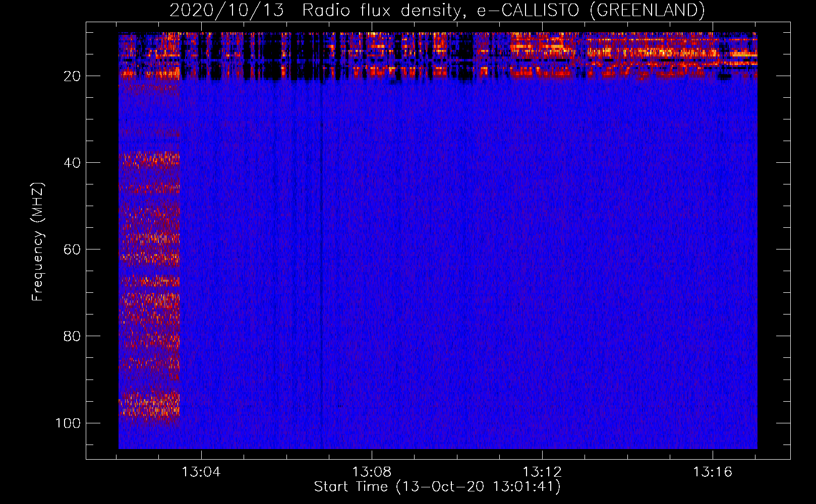Click the 'Frequency (MHZ)' axis label
This screenshot has height=504, width=816.
(x=38, y=241)
